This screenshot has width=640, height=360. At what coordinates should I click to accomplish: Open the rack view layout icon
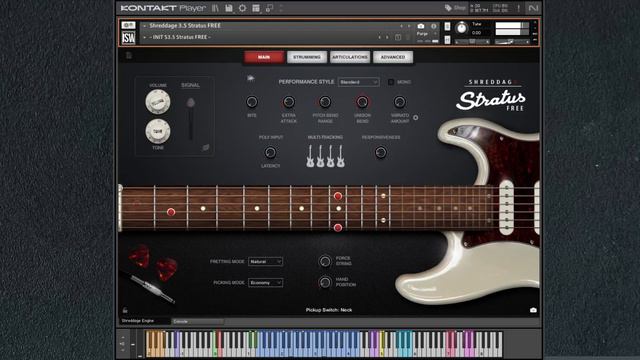[x=256, y=8]
